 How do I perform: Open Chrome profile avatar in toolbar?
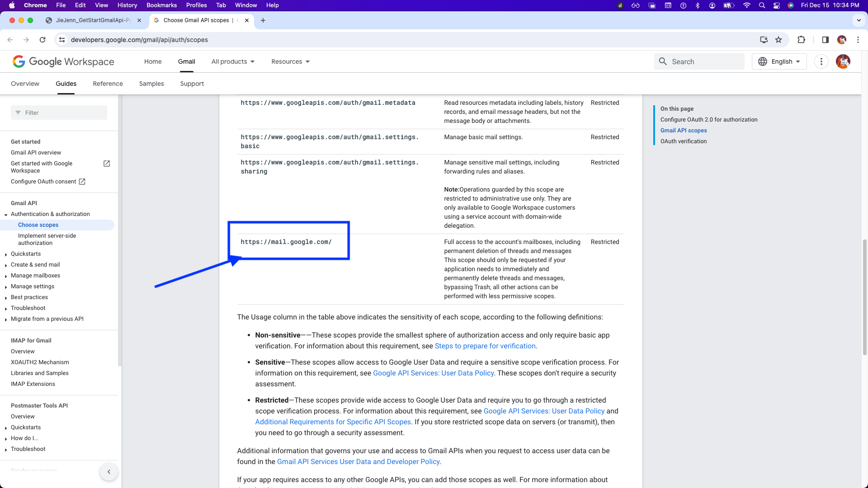[x=842, y=40]
